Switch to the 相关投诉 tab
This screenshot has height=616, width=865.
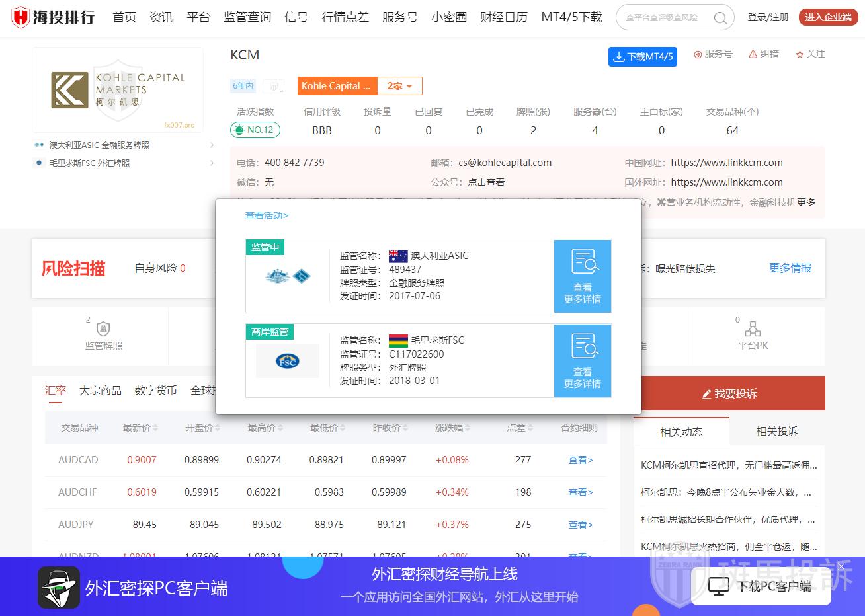coord(777,432)
